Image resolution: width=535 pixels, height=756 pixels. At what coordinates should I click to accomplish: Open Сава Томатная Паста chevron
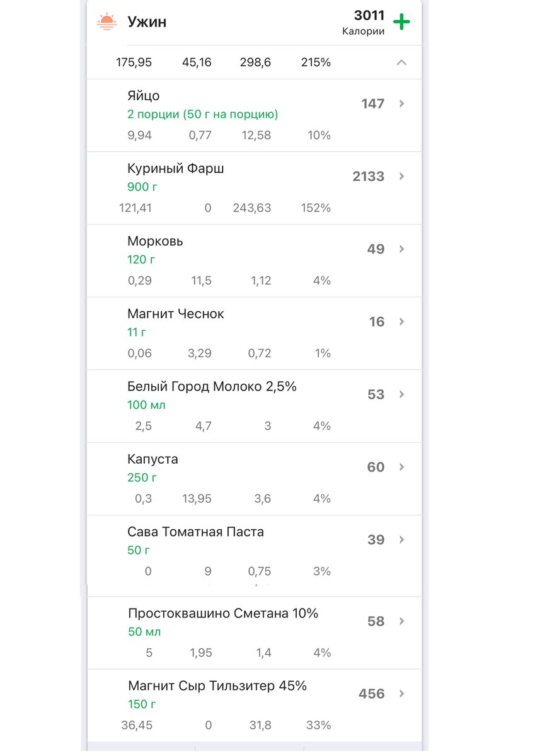point(402,540)
